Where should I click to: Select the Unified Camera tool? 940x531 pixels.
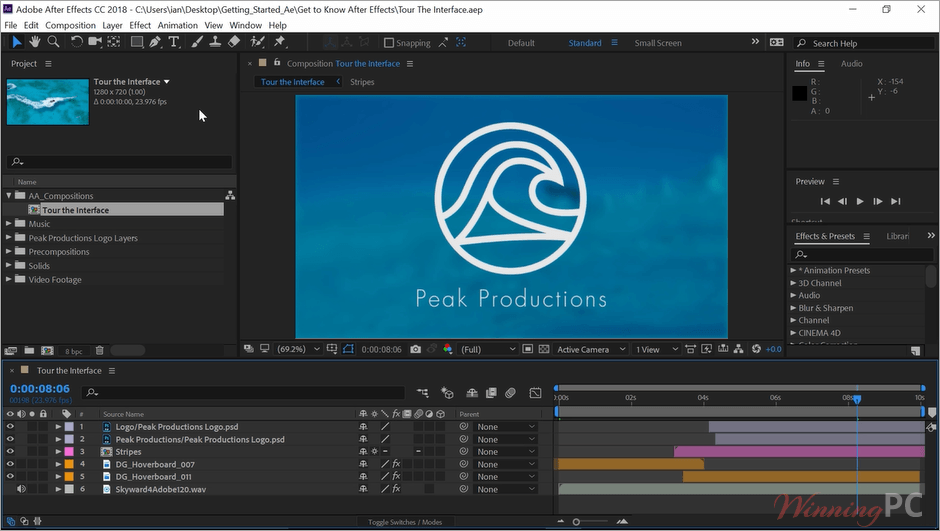95,41
